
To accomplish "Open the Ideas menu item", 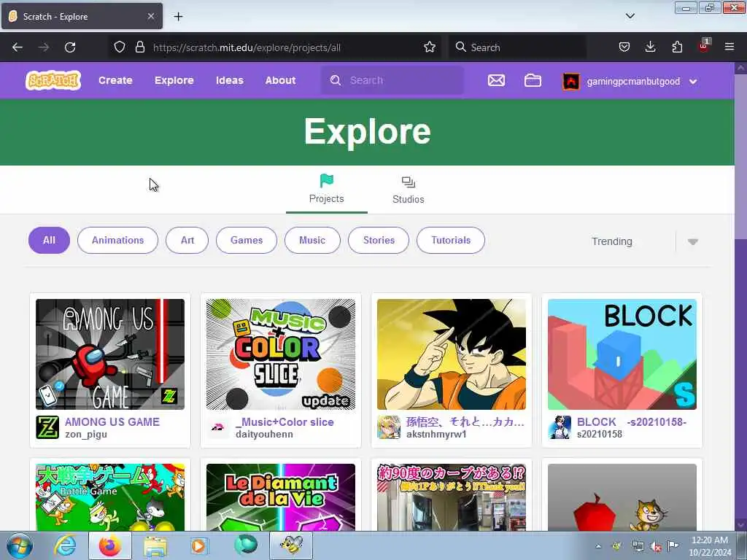I will pos(230,80).
